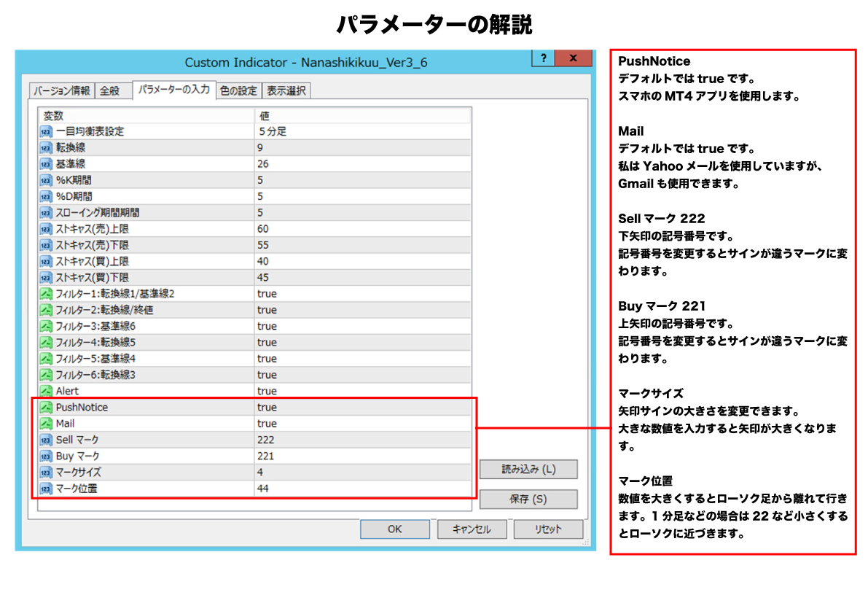Viewport: 868px width, 614px height.
Task: Click the icon beside フィルター6:転換線3
Action: (46, 375)
